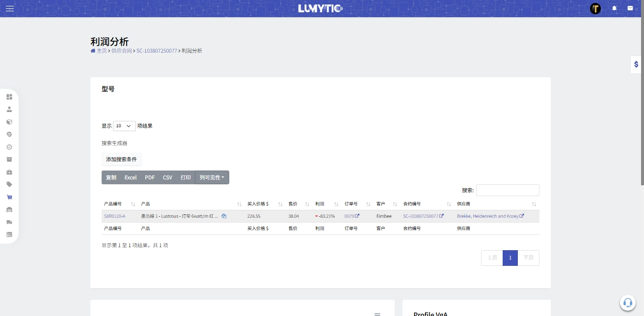The width and height of the screenshot is (644, 316).
Task: Open supplier link Brekke, Heidenreich and Kozey
Action: [x=487, y=216]
